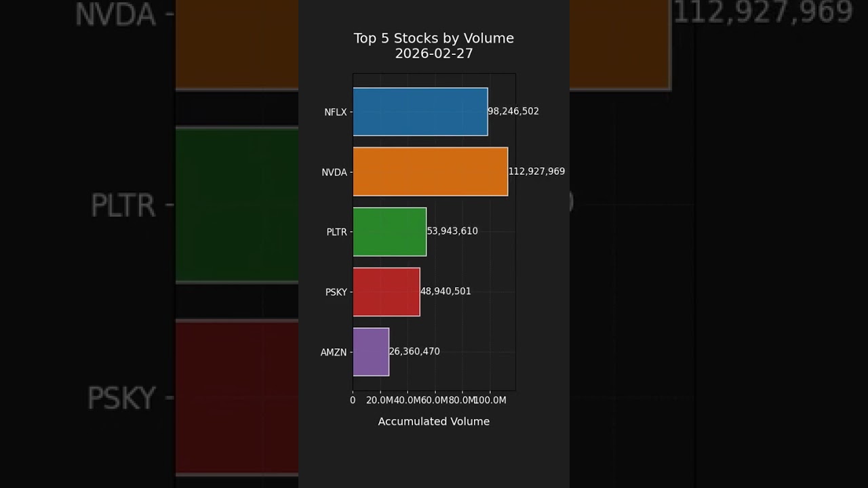Click the 'Accumulated Volume' axis title
This screenshot has height=488, width=868.
434,422
